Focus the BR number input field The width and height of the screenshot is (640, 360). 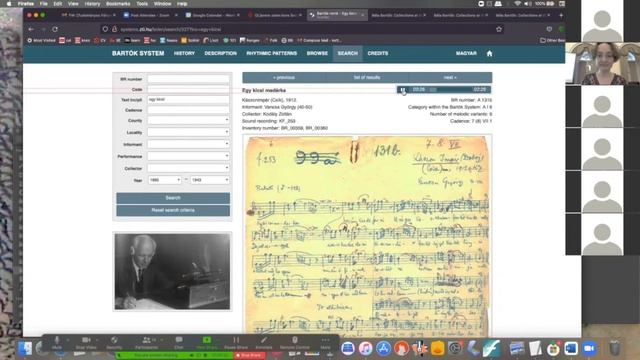[x=188, y=79]
